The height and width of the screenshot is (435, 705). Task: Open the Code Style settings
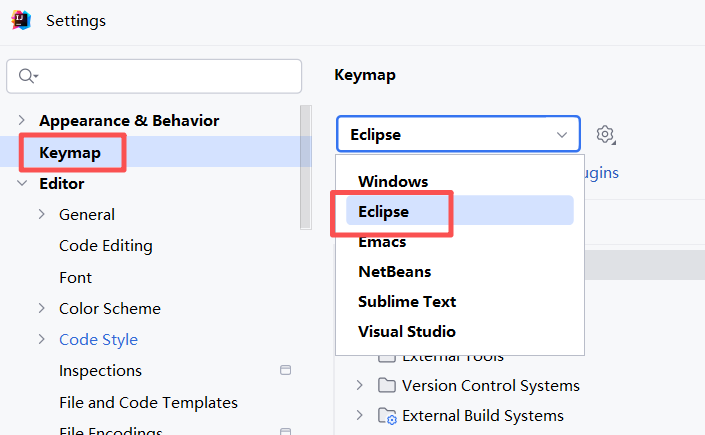(98, 340)
